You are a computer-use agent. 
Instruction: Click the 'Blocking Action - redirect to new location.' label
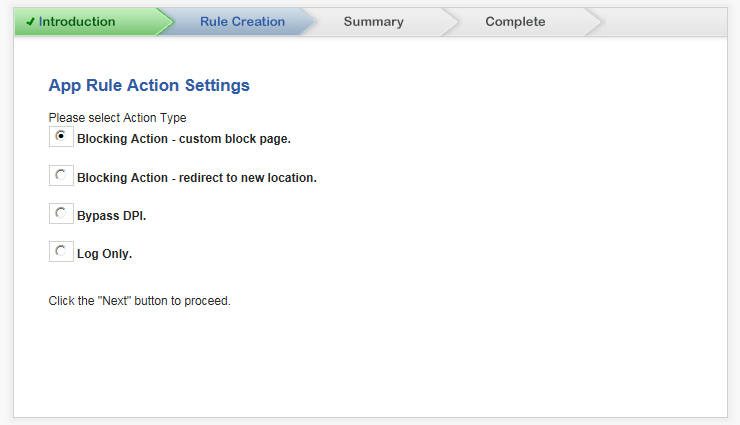pyautogui.click(x=197, y=178)
